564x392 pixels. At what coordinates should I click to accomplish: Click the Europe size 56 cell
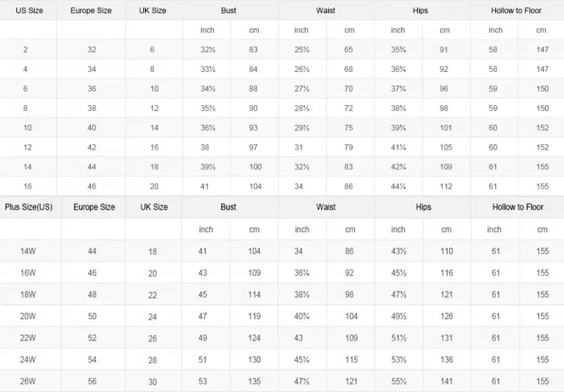[92, 382]
